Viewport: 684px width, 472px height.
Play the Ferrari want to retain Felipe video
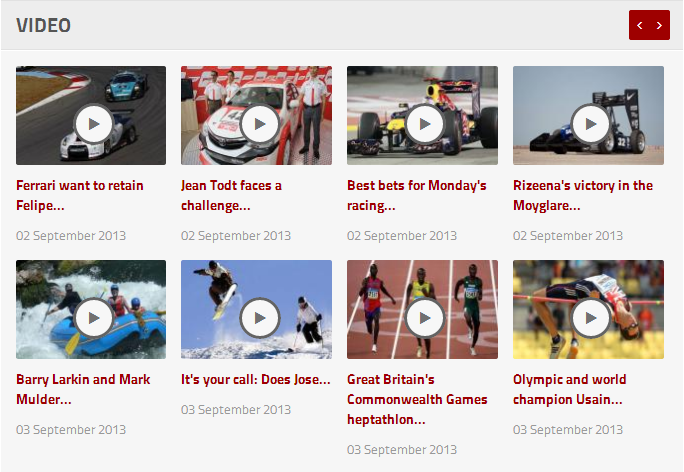(93, 124)
